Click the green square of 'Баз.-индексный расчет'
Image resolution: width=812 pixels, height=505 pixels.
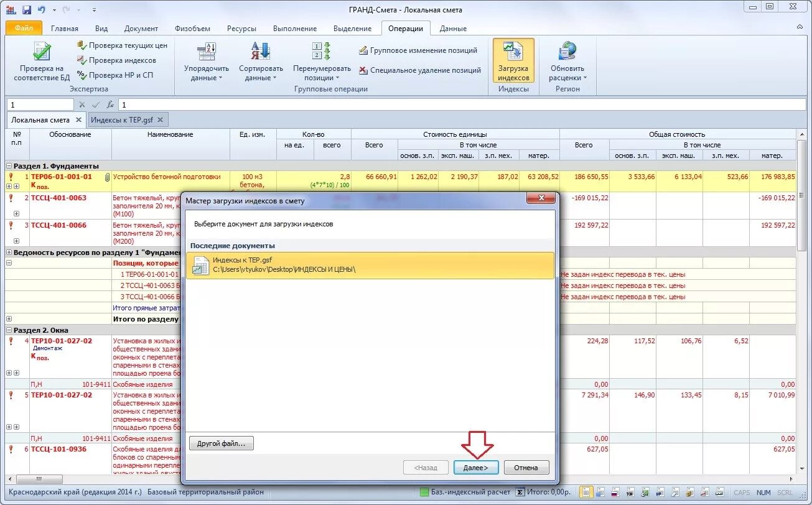coord(424,492)
